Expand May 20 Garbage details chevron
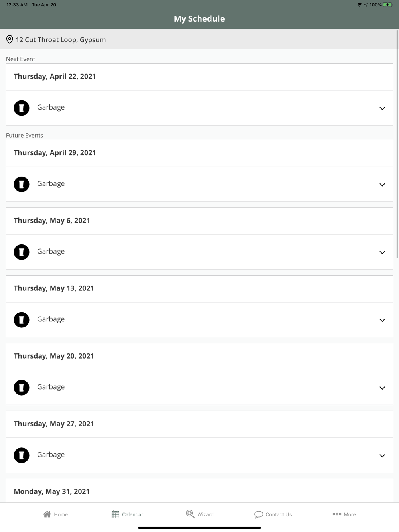This screenshot has height=532, width=399. pyautogui.click(x=382, y=388)
